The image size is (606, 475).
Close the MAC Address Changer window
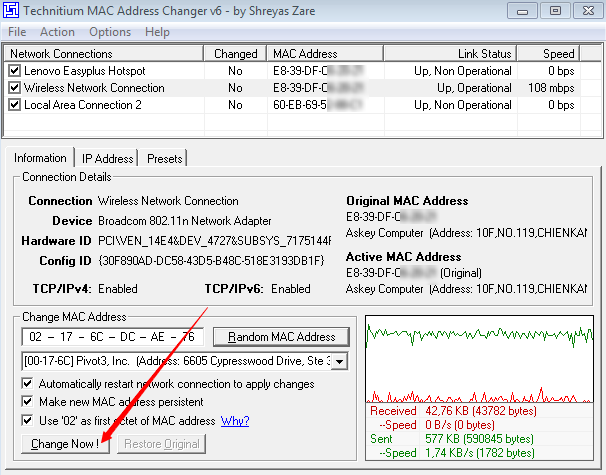coord(589,11)
